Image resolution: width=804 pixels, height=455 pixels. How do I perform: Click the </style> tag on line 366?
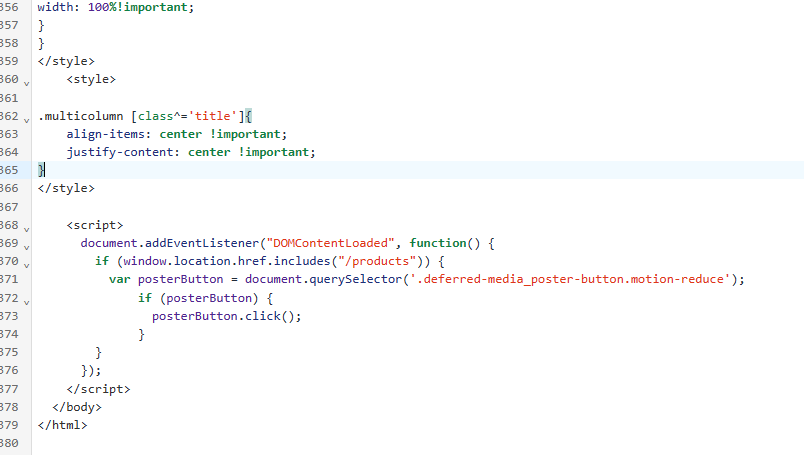(66, 188)
